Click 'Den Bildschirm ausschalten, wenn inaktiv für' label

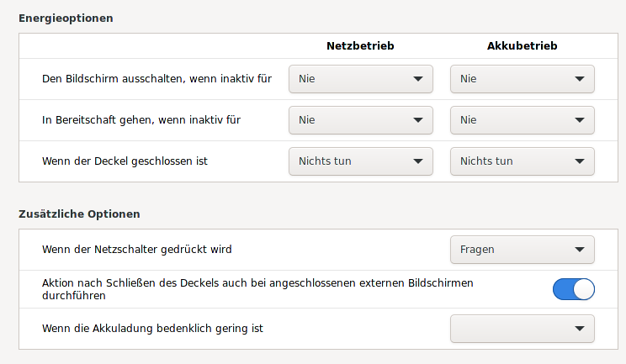[156, 79]
